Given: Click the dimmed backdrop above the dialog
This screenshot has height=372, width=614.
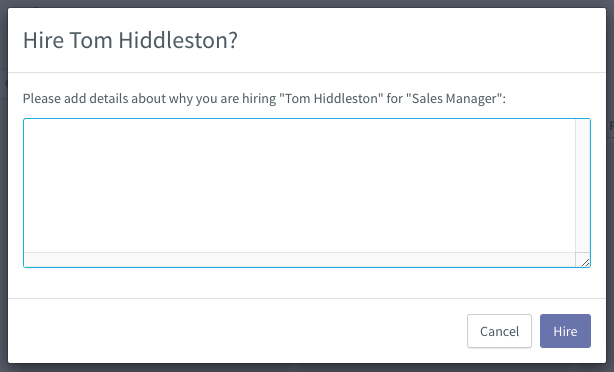Looking at the screenshot, I should [307, 4].
